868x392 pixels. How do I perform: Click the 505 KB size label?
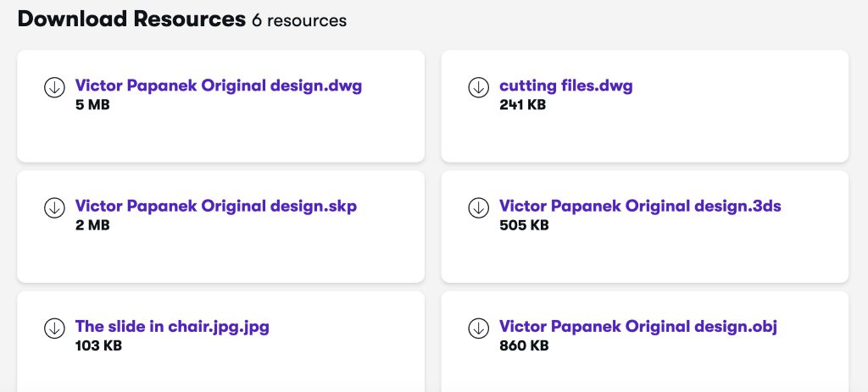click(x=524, y=225)
